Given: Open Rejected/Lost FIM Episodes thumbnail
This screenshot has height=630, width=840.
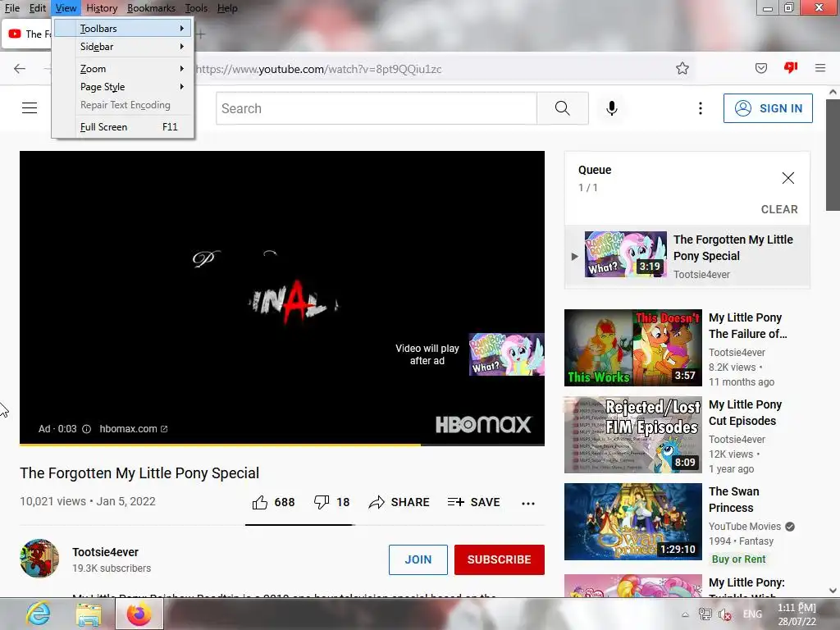Looking at the screenshot, I should click(x=632, y=435).
